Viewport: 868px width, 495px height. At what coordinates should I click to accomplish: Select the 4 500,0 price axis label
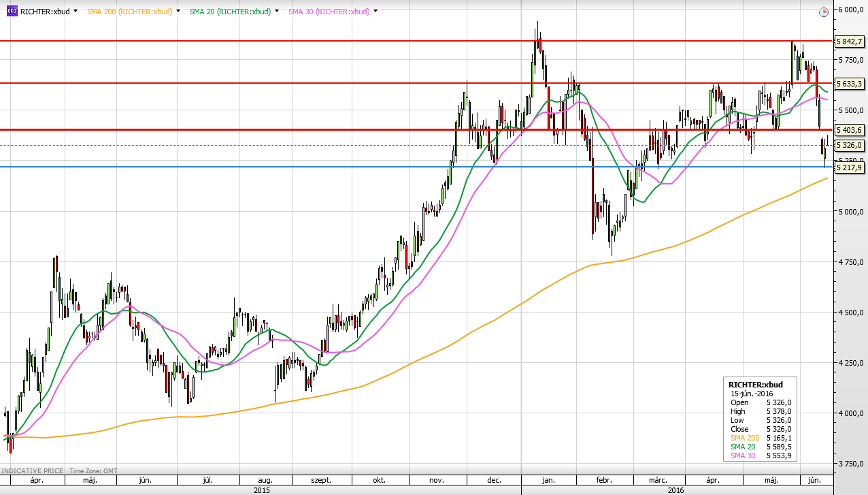point(850,313)
